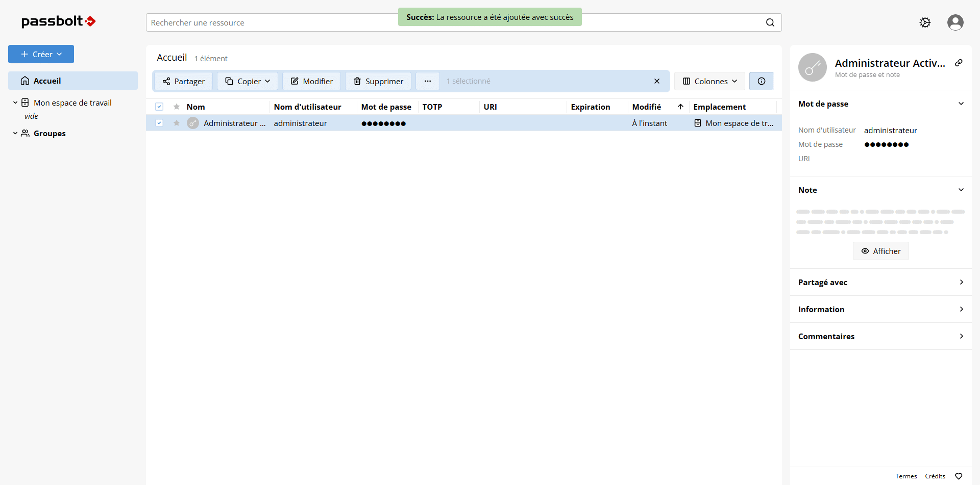
Task: Click the heart icon in footer
Action: [x=959, y=476]
